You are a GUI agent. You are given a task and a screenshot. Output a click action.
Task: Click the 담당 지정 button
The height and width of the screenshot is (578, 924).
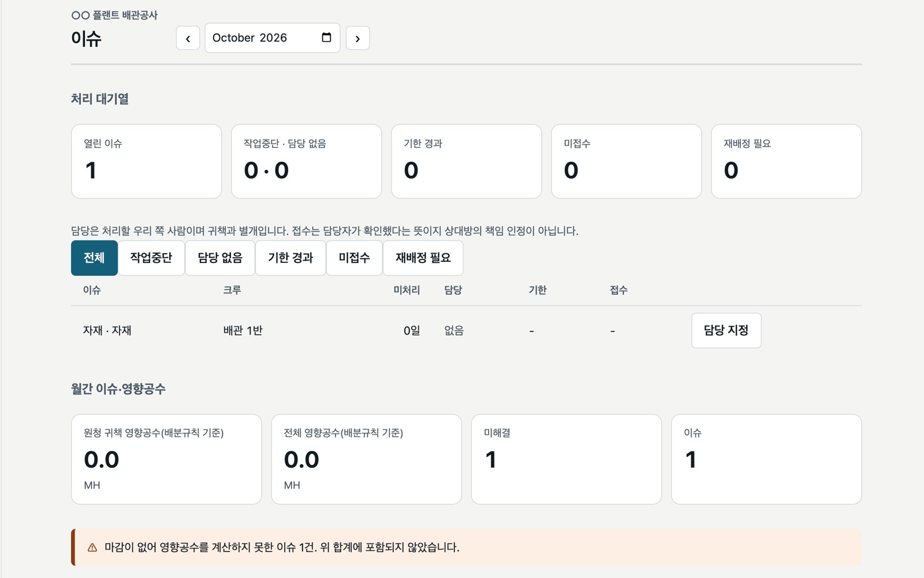click(726, 331)
